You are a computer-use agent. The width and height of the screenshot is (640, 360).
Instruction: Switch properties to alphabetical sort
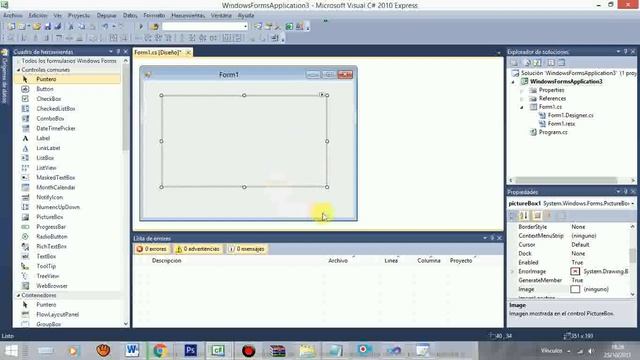(x=524, y=216)
